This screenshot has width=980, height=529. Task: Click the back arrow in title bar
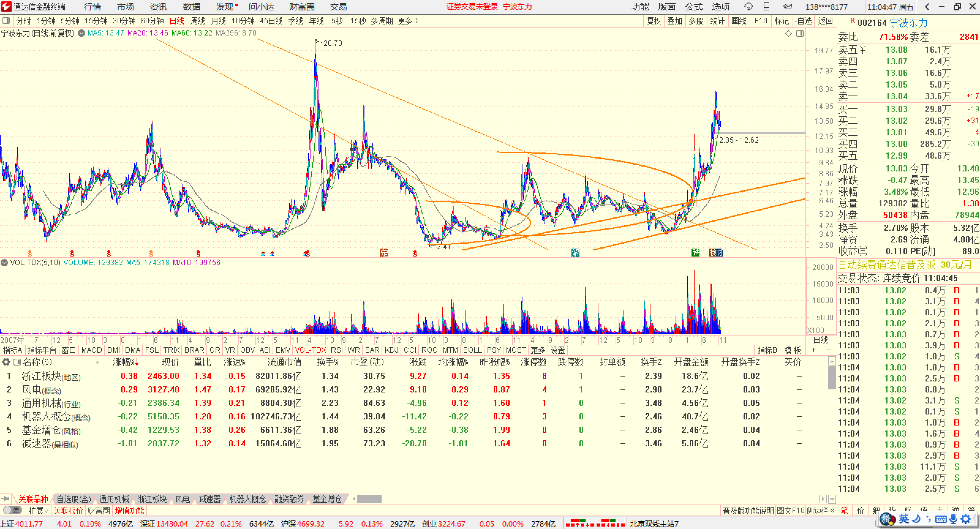927,7
